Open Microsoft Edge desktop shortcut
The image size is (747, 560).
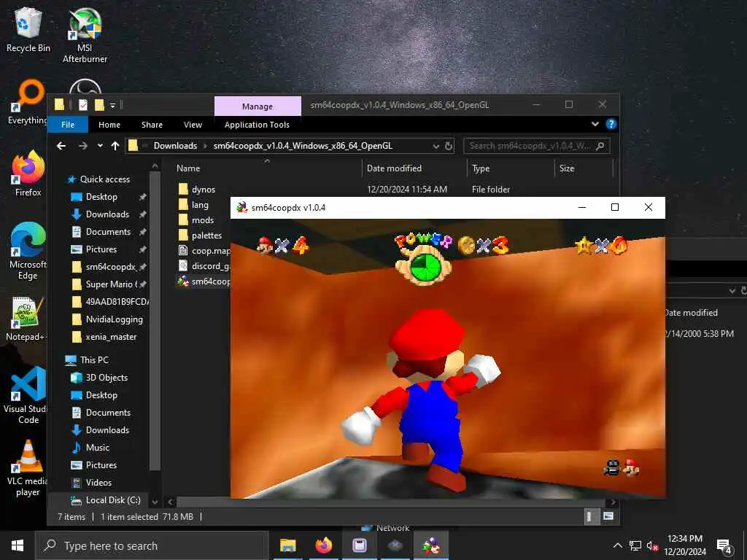(28, 251)
